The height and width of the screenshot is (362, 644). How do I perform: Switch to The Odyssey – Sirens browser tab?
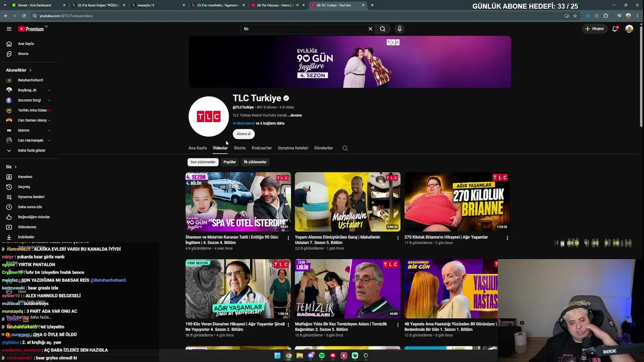coord(278,5)
